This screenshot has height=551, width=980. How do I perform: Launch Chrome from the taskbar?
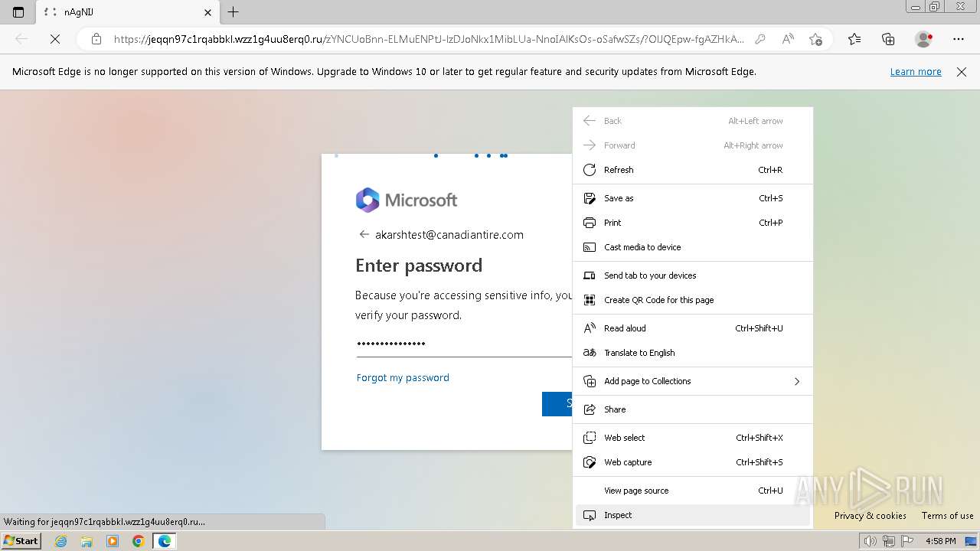coord(139,541)
